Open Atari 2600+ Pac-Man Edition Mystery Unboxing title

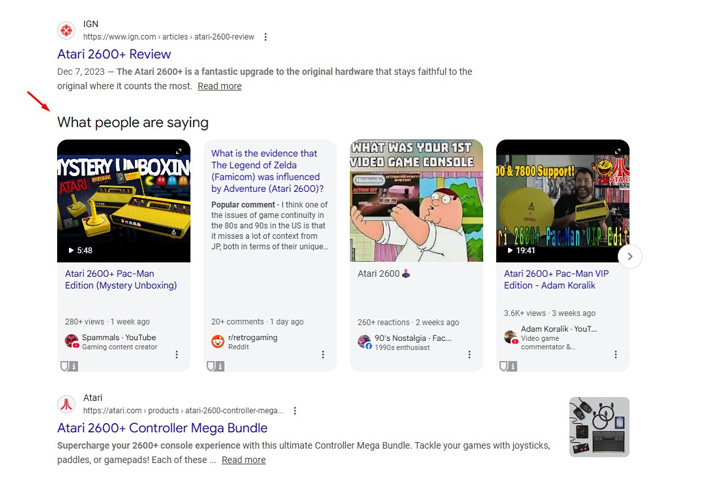[x=120, y=279]
